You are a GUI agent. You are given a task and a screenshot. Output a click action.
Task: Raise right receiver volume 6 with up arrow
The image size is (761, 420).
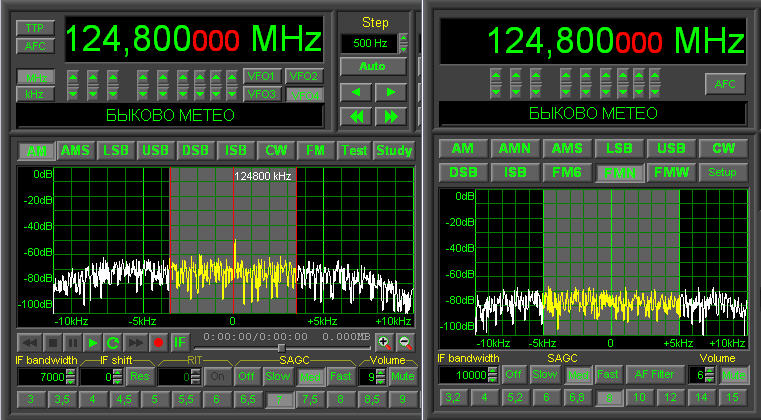pyautogui.click(x=709, y=371)
